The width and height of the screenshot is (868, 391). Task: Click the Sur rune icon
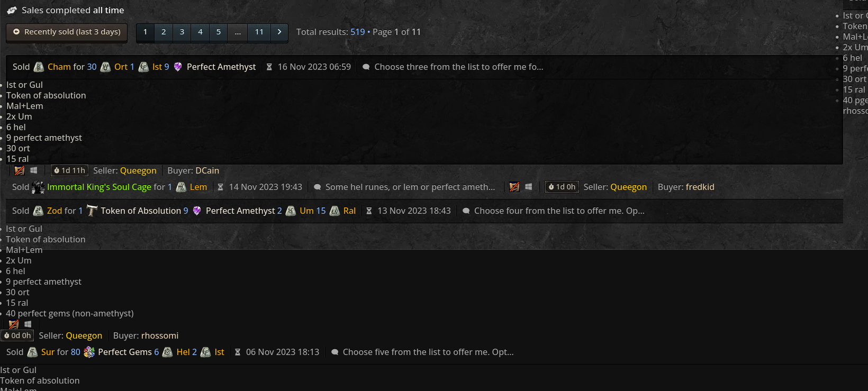coord(32,352)
